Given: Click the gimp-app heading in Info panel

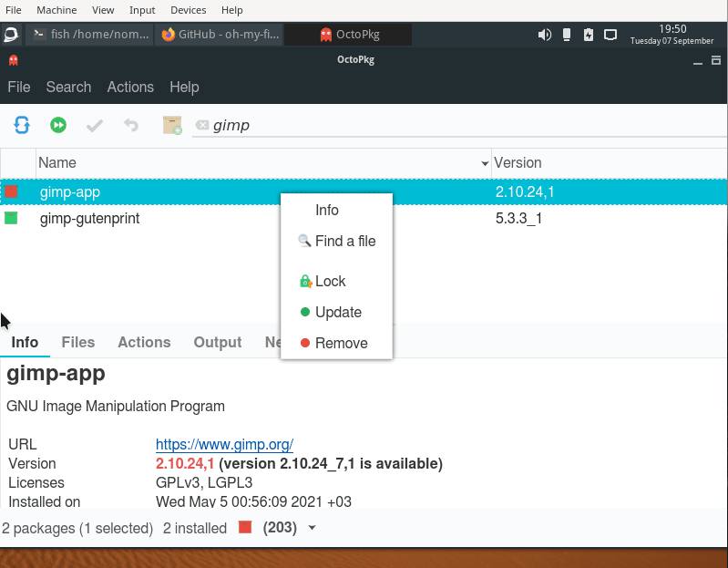Looking at the screenshot, I should pos(56,374).
